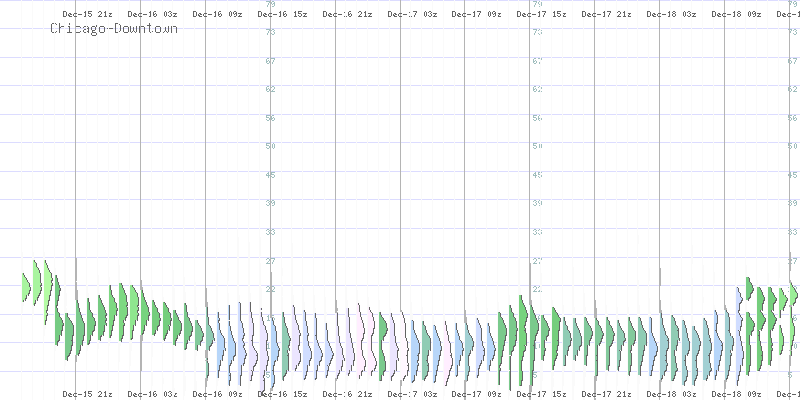Click the Dec-17 21z bottom axis label
Viewport: 800px width, 400px height.
tap(607, 394)
